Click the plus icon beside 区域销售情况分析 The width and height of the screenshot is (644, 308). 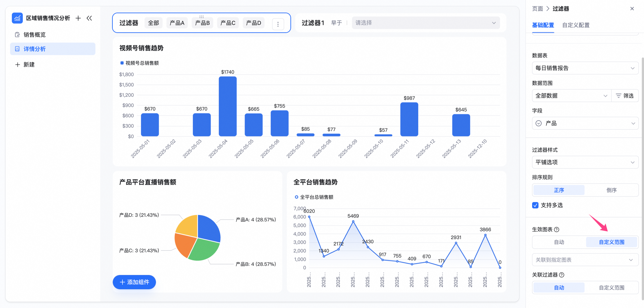point(78,18)
